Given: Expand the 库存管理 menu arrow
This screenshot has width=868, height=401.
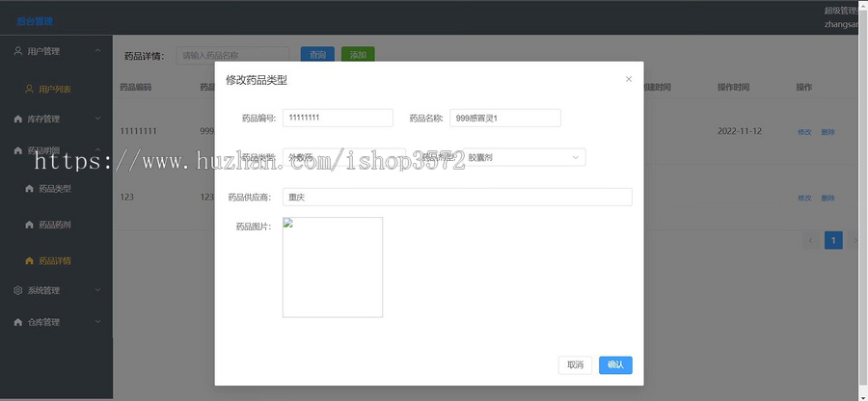Looking at the screenshot, I should click(x=97, y=119).
